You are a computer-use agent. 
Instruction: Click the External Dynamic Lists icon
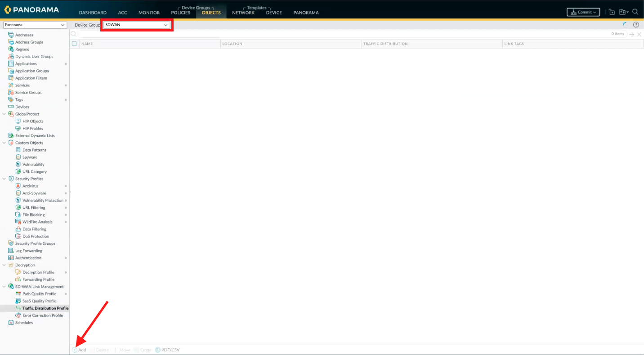[11, 135]
